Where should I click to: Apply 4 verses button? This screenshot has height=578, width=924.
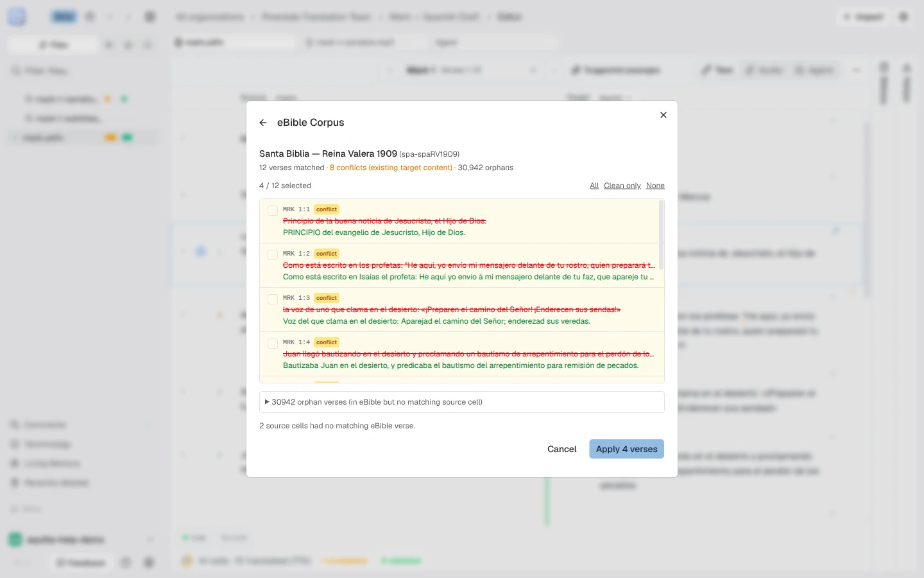[626, 449]
